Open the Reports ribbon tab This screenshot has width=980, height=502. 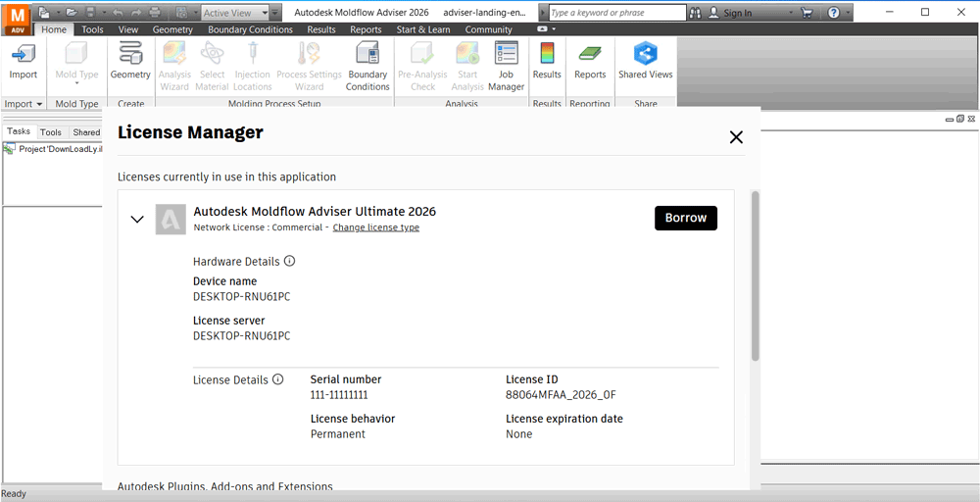point(366,29)
